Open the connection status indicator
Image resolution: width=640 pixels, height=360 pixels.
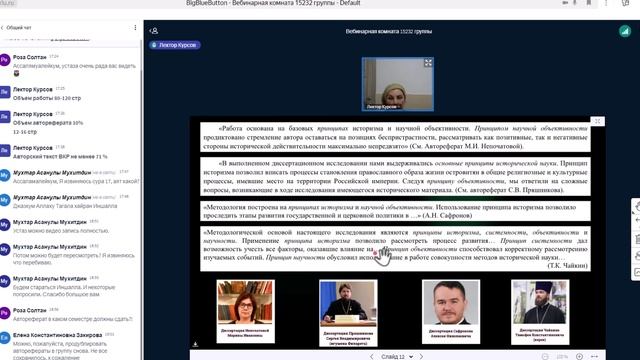click(624, 31)
